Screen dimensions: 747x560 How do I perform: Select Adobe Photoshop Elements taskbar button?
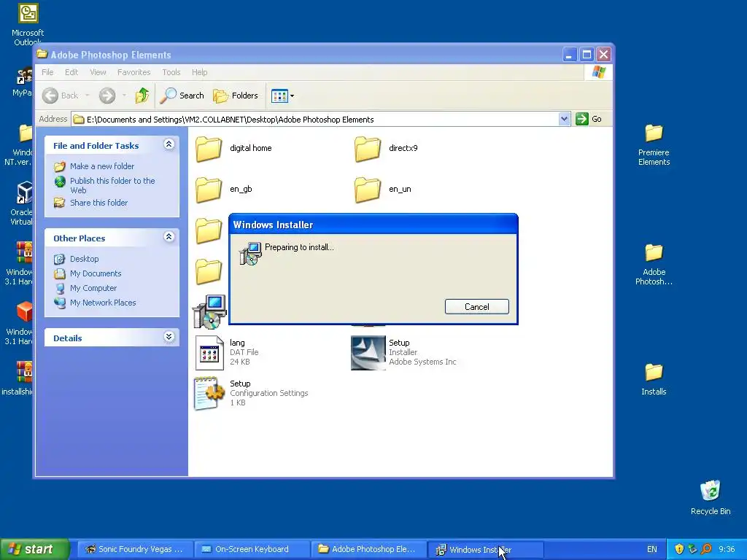(x=368, y=550)
